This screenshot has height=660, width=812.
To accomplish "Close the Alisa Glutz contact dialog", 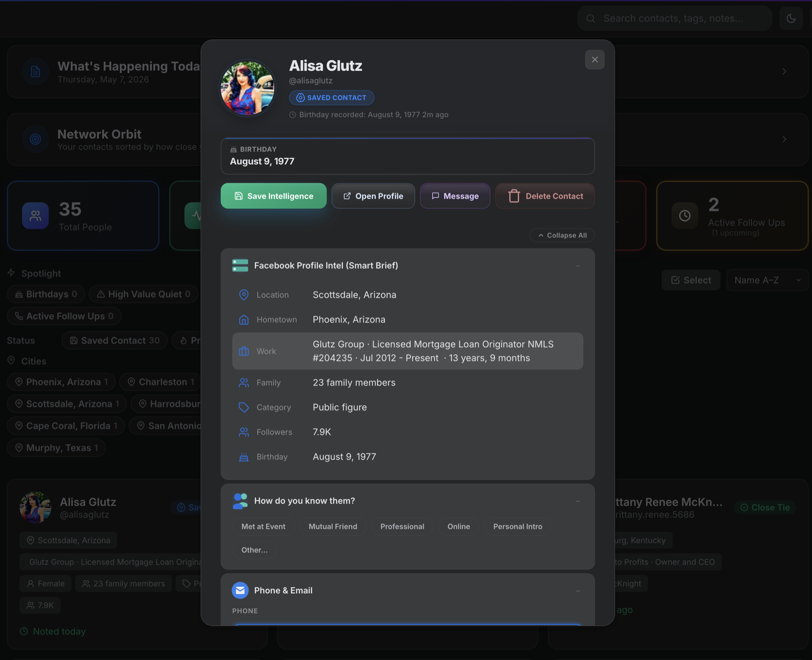I will 595,60.
